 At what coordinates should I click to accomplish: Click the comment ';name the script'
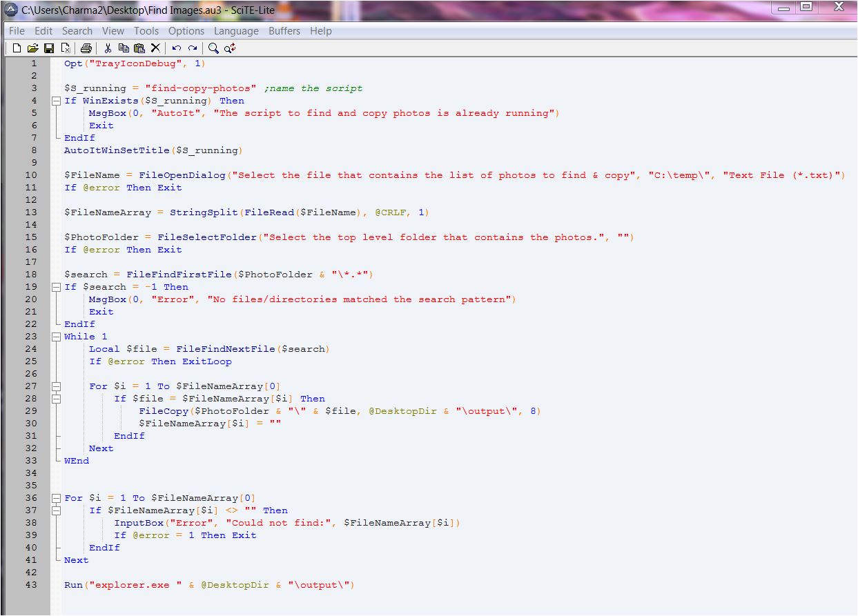pyautogui.click(x=313, y=88)
